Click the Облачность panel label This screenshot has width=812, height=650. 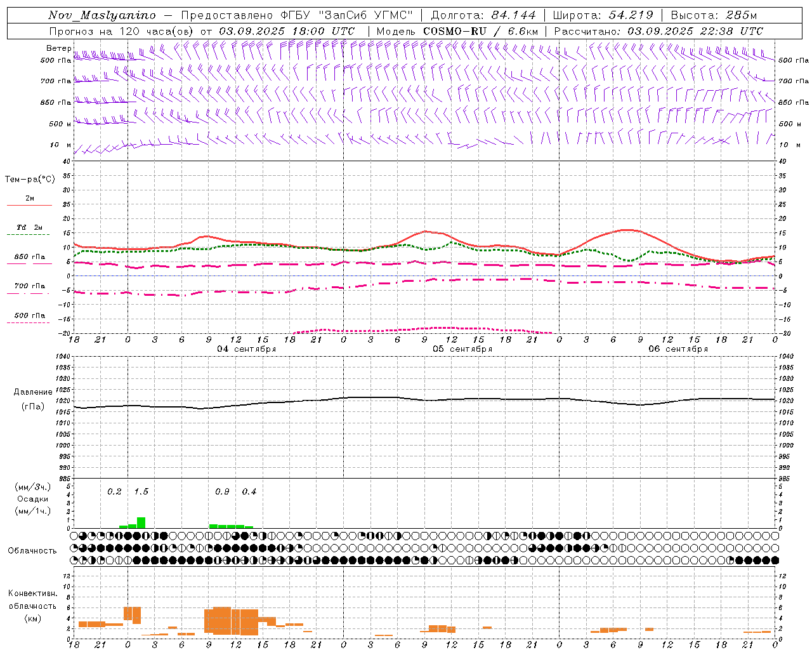pos(32,550)
